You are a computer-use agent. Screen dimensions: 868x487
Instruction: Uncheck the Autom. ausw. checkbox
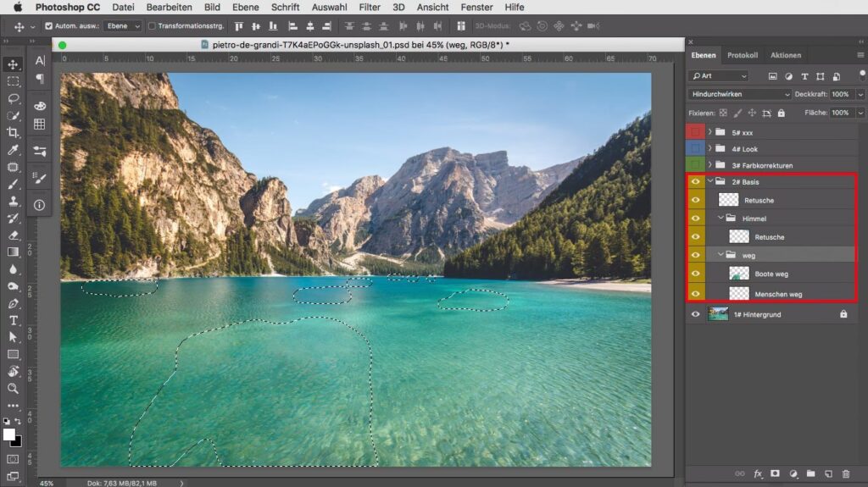pyautogui.click(x=49, y=26)
